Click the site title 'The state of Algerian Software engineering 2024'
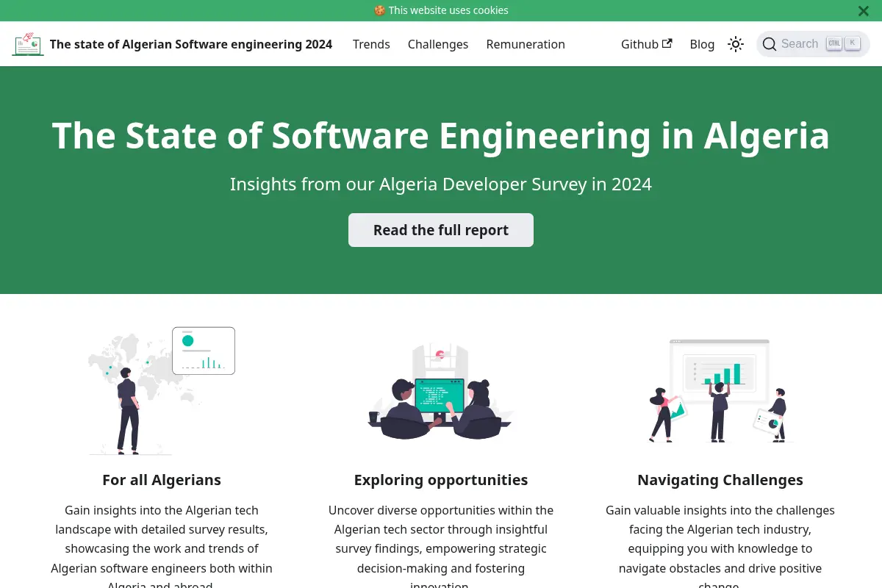The image size is (882, 588). coord(191,44)
